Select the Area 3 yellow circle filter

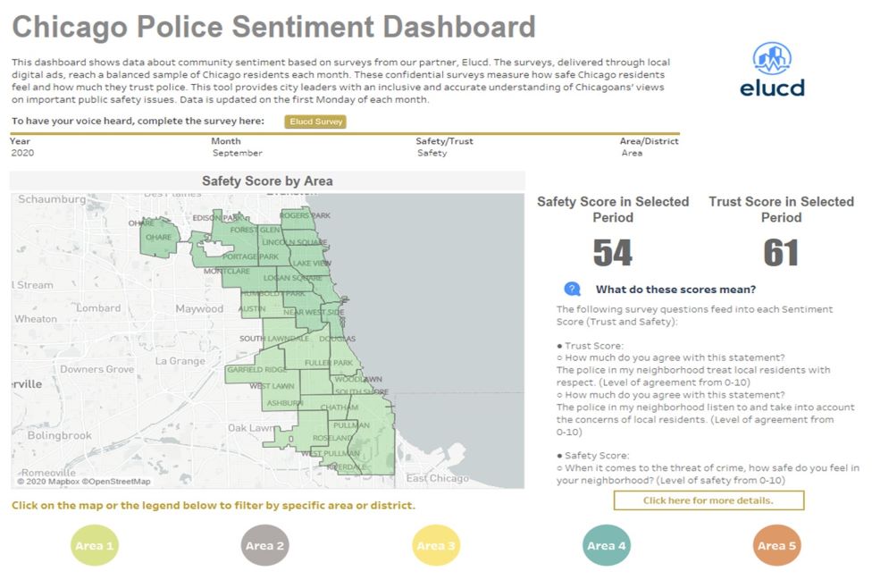tap(436, 545)
